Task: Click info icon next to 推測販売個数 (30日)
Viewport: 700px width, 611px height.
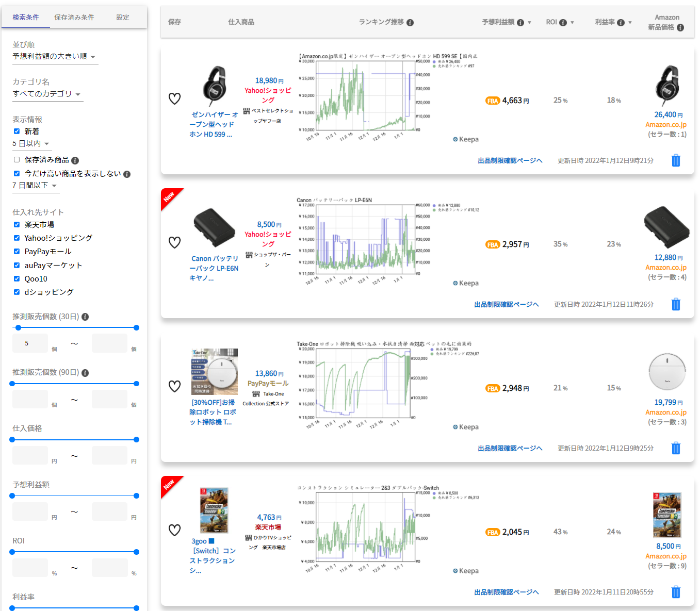Action: click(x=85, y=317)
